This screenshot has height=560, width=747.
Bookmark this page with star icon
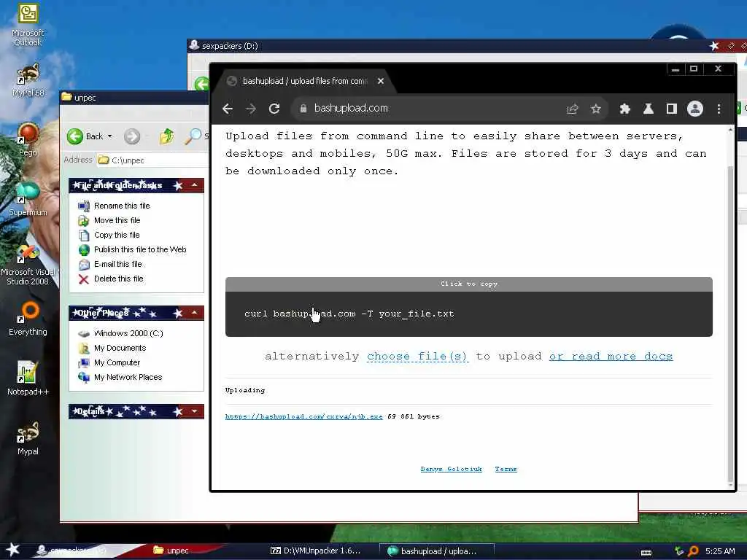pos(595,109)
